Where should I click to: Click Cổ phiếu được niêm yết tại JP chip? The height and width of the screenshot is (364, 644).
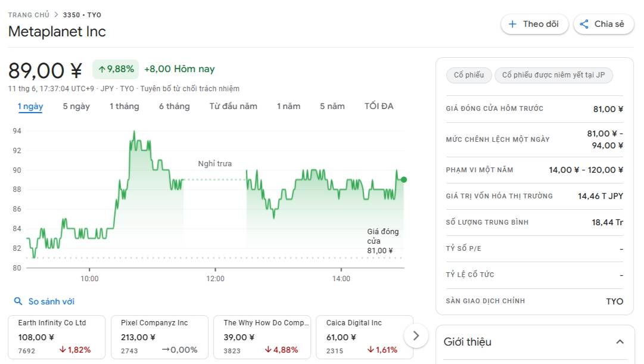point(553,75)
